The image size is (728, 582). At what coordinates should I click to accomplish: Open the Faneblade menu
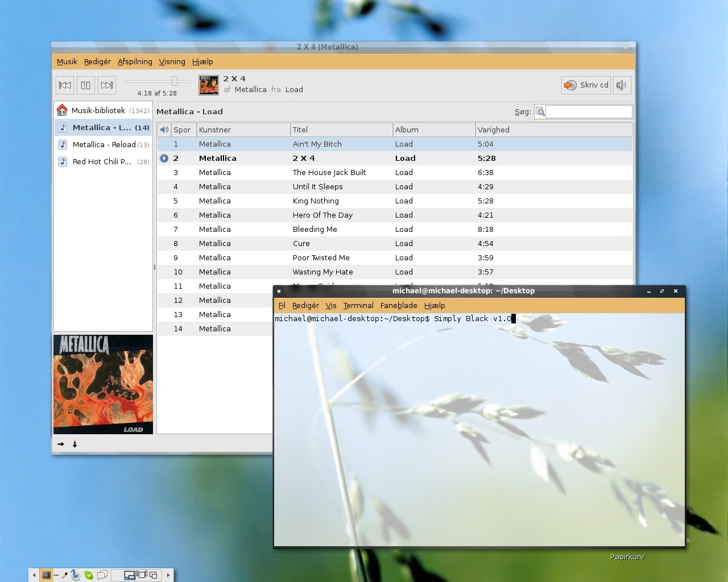pyautogui.click(x=399, y=306)
